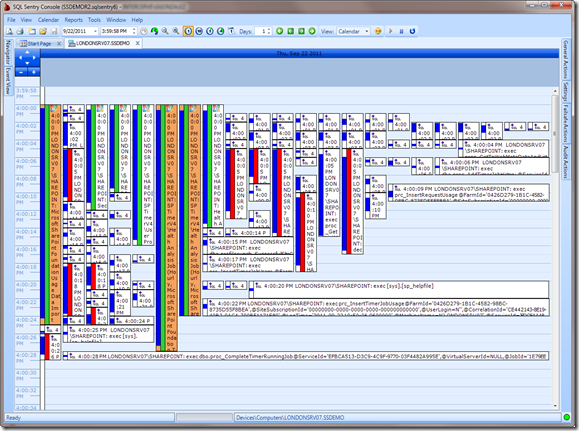579x431 pixels.
Task: Click the grey clock icon after time field
Action: click(144, 31)
